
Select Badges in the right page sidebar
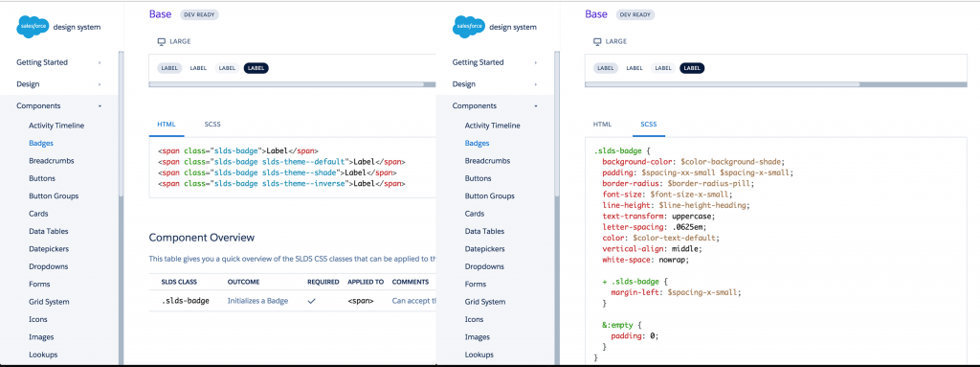477,143
